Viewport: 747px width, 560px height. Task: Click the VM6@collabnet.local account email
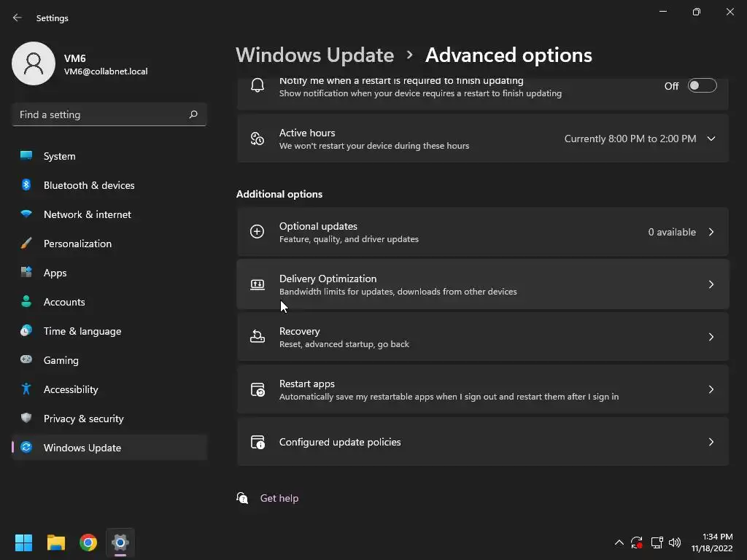pos(106,71)
